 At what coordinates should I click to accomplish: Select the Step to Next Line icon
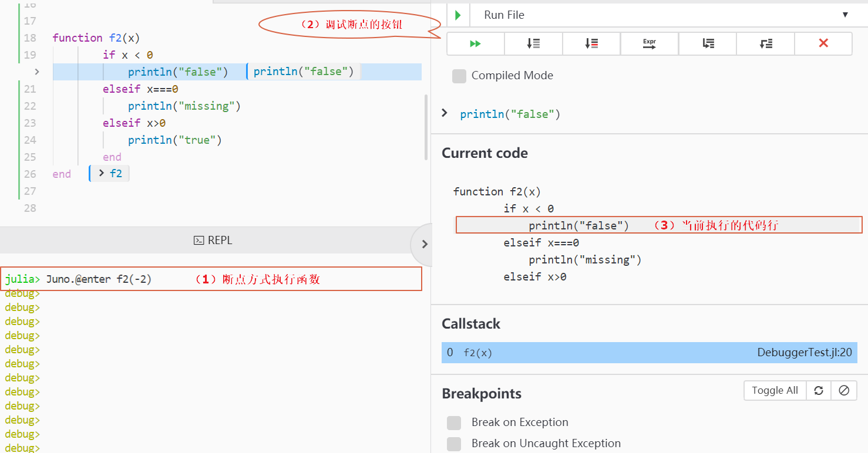[x=533, y=43]
